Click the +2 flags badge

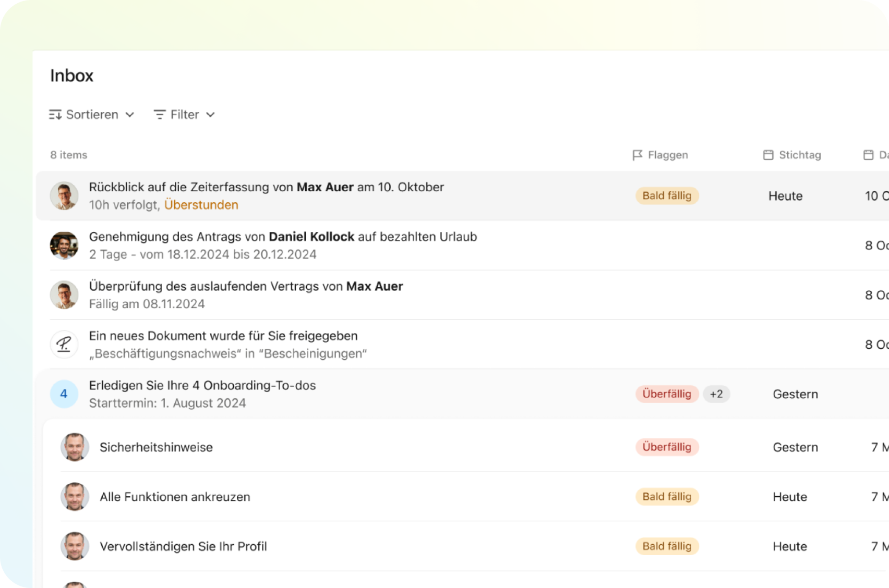pos(717,394)
